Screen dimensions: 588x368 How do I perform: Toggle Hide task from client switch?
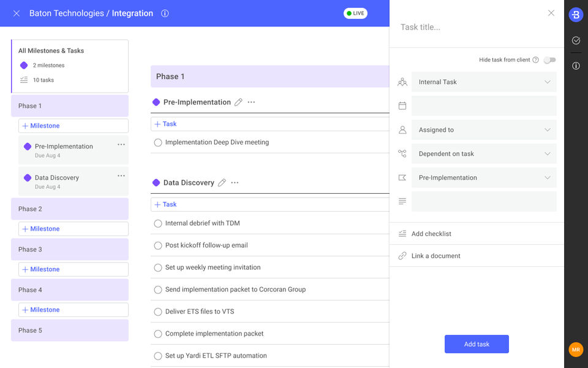click(550, 59)
